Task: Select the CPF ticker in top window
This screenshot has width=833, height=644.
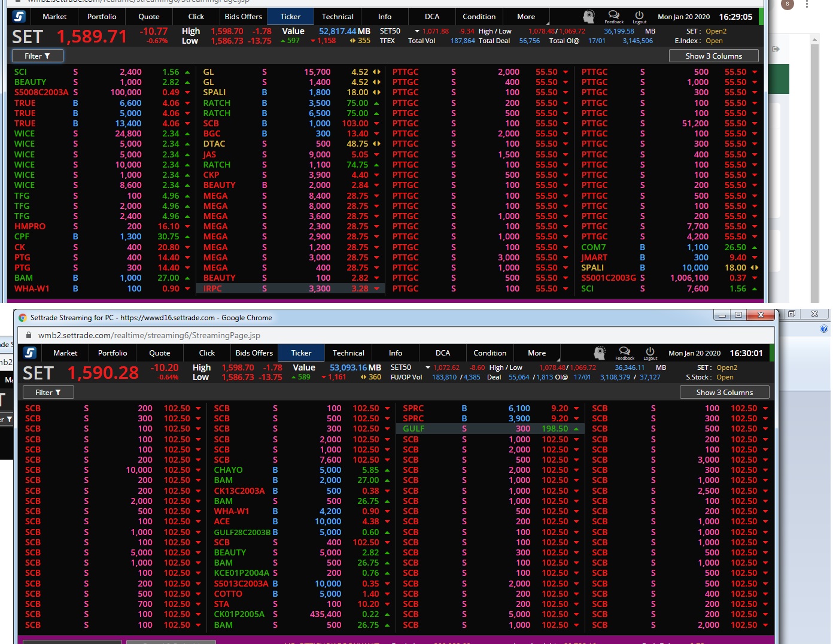Action: pyautogui.click(x=22, y=236)
